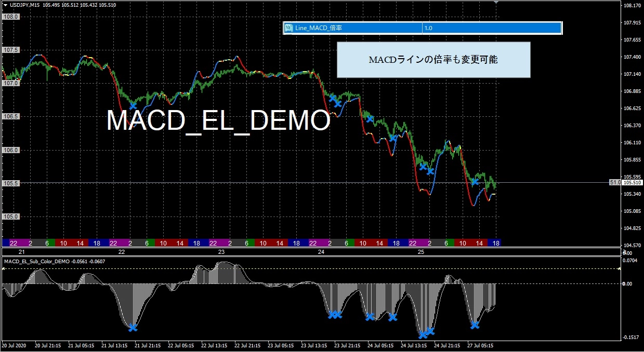Select day label 25 under the session bar
This screenshot has height=352, width=644.
tap(422, 252)
